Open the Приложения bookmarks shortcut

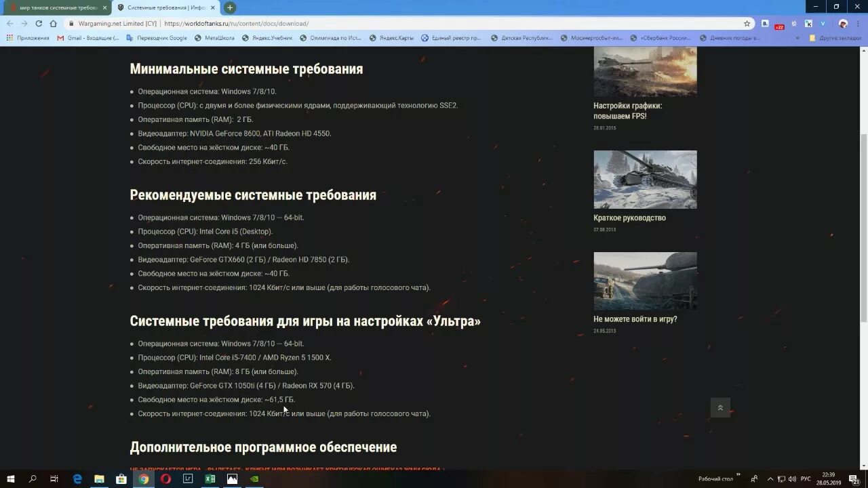[x=28, y=38]
